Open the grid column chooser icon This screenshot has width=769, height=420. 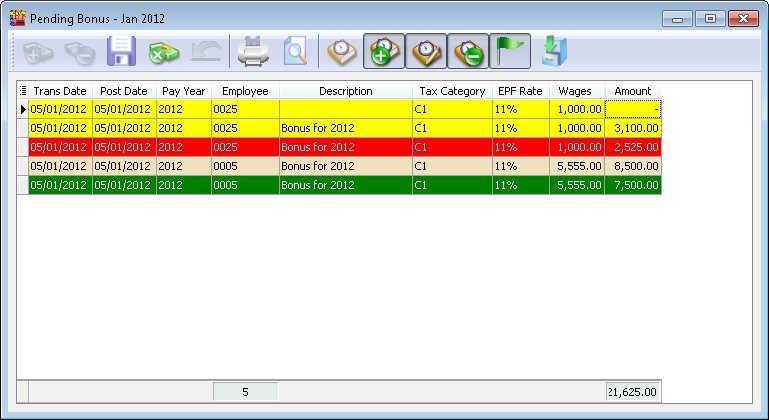click(23, 91)
